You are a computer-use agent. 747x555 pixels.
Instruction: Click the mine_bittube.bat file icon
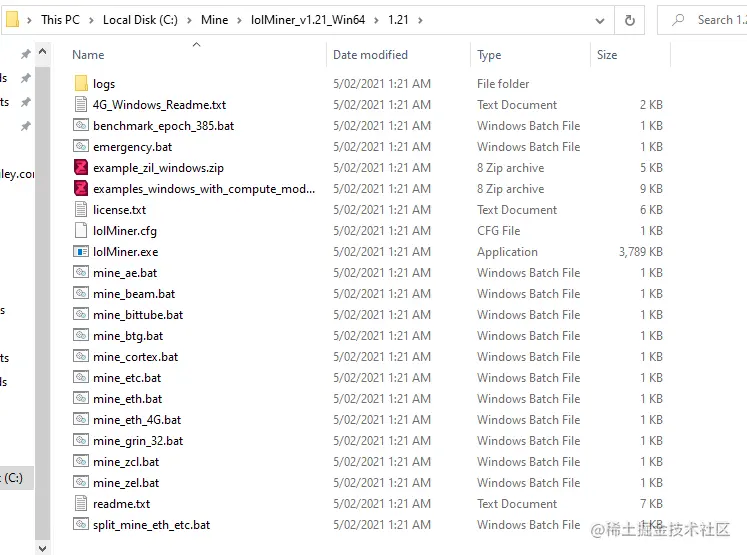[81, 314]
